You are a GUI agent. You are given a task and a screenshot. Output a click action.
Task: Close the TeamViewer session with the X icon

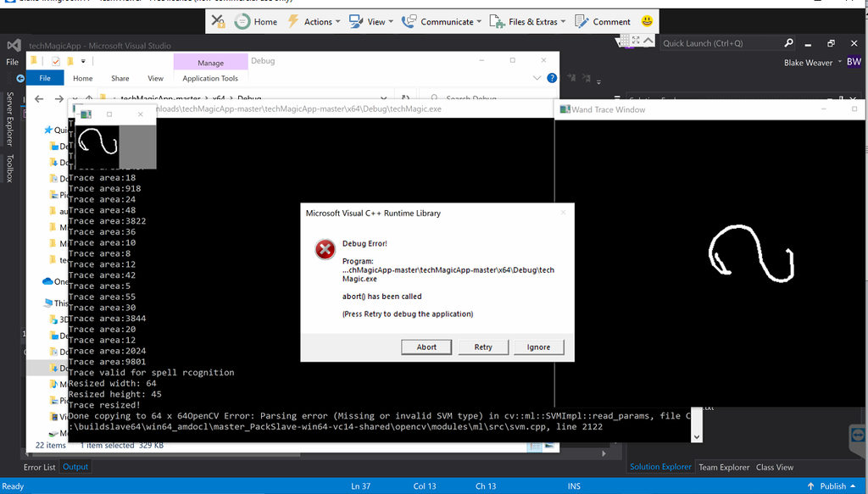(218, 21)
